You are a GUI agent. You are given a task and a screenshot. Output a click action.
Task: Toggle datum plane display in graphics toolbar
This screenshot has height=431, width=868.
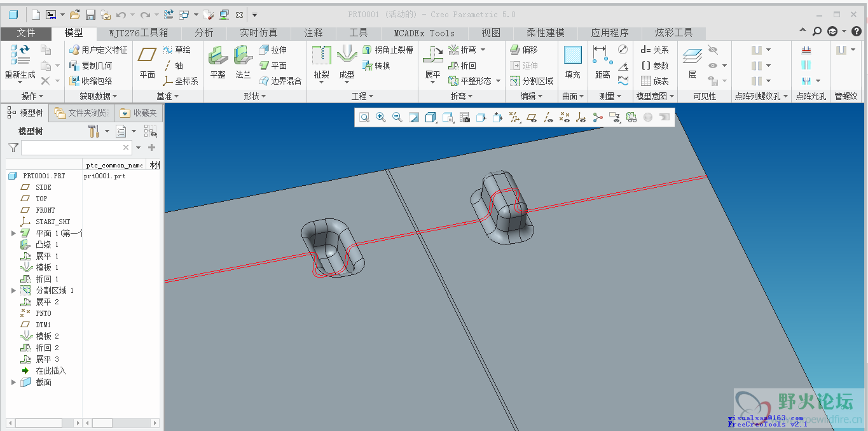tap(532, 117)
